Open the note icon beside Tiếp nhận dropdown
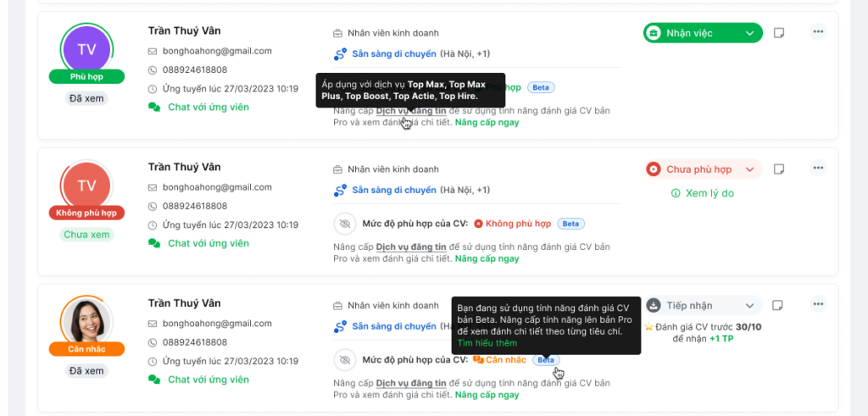Image resolution: width=868 pixels, height=416 pixels. pyautogui.click(x=778, y=305)
